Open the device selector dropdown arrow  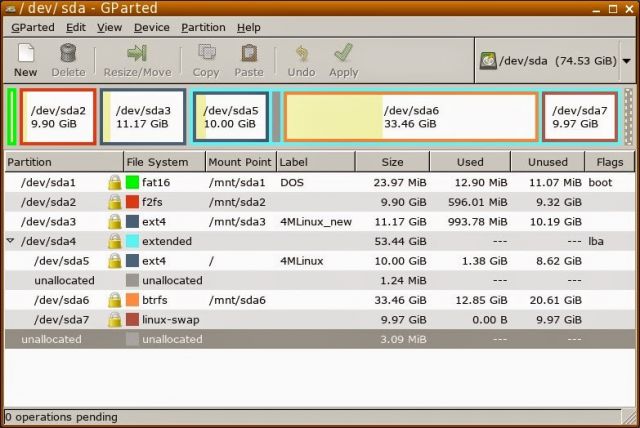pyautogui.click(x=627, y=61)
